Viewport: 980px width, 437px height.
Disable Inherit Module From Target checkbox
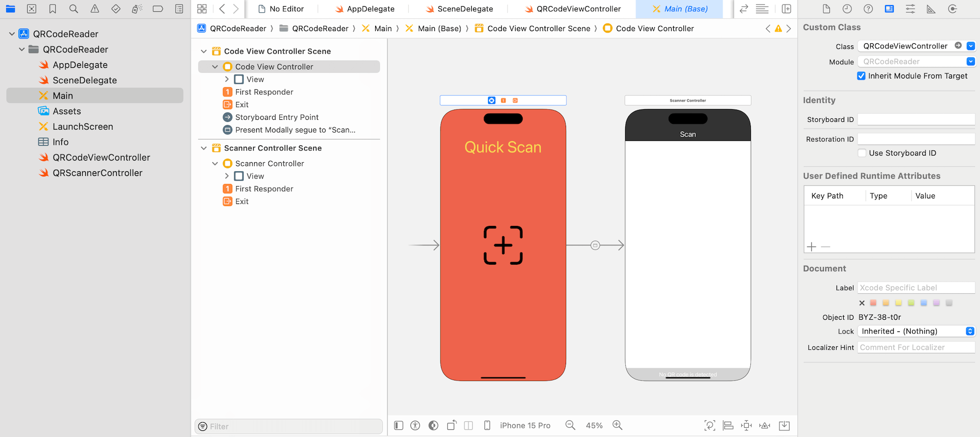[861, 76]
